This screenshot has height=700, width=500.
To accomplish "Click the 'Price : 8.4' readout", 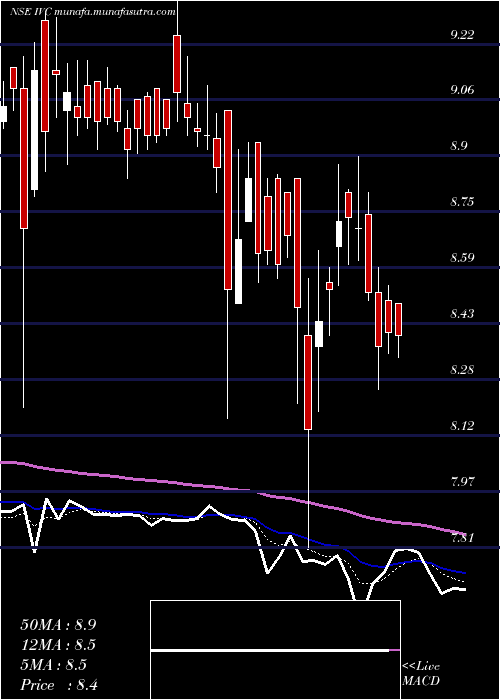I will 59,685.
